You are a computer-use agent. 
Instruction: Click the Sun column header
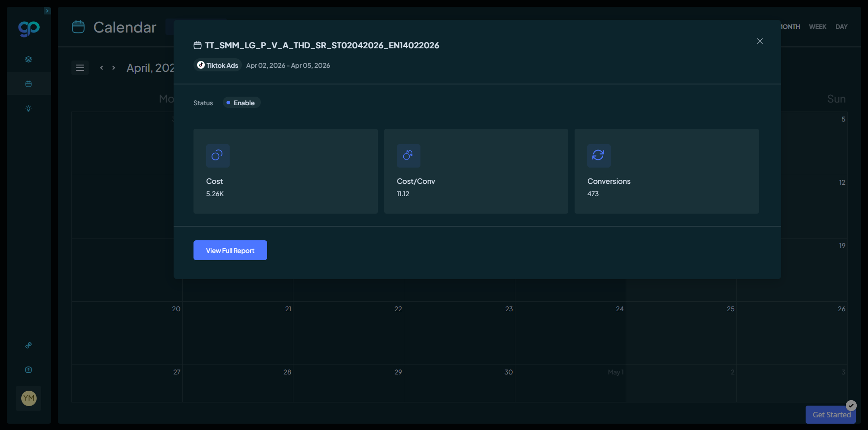836,99
